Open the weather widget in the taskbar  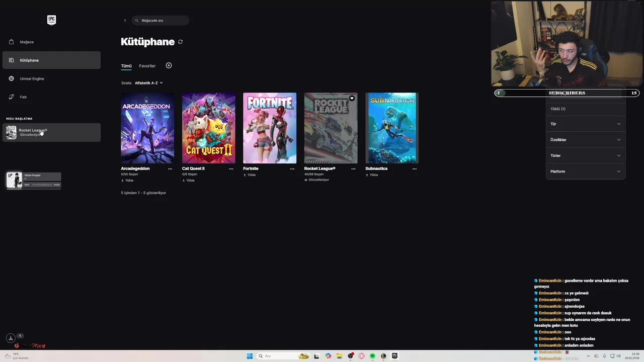pyautogui.click(x=16, y=356)
